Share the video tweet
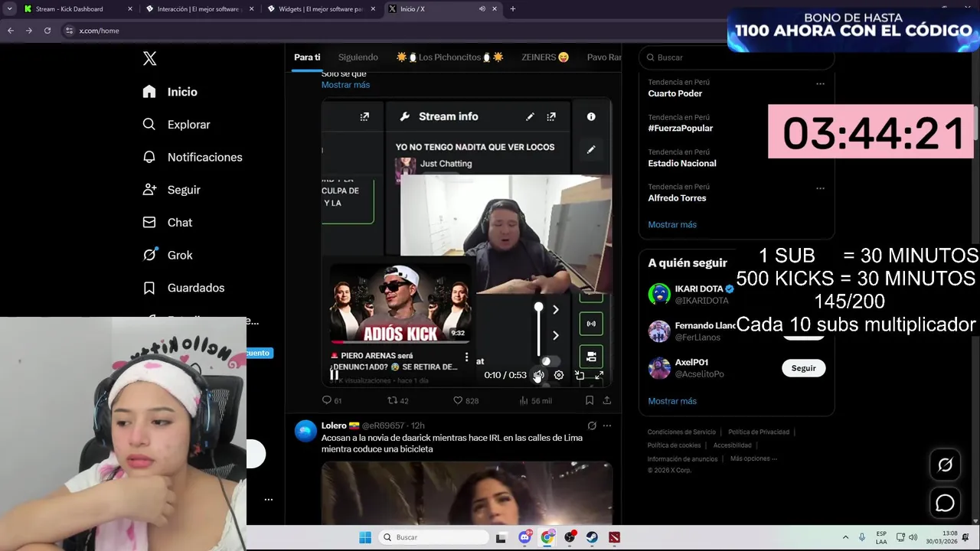Image resolution: width=980 pixels, height=551 pixels. [x=607, y=400]
